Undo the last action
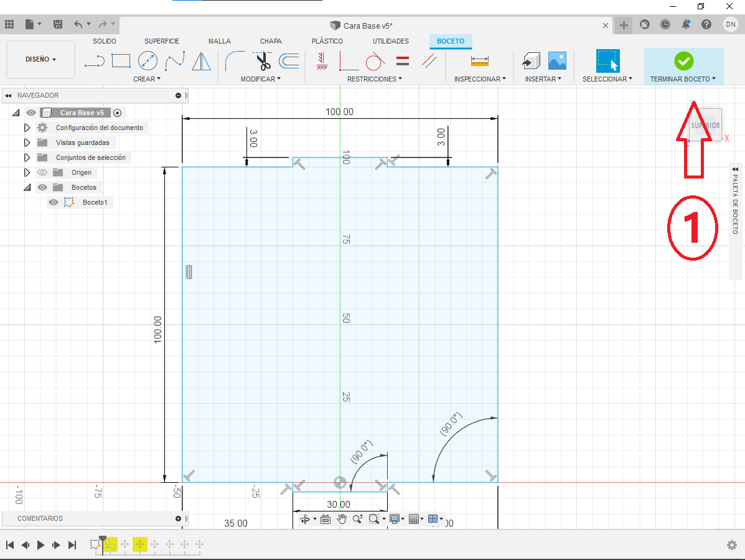The image size is (745, 560). pos(78,24)
